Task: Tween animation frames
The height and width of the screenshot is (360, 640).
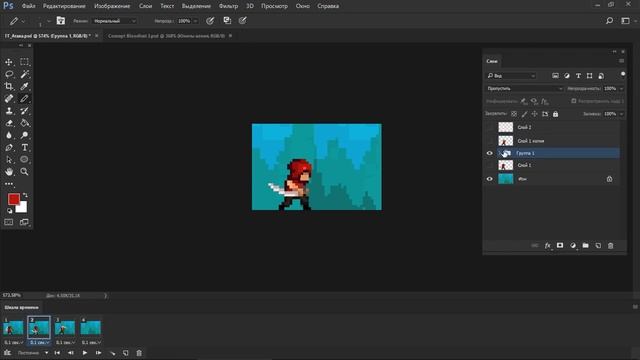Action: point(112,353)
